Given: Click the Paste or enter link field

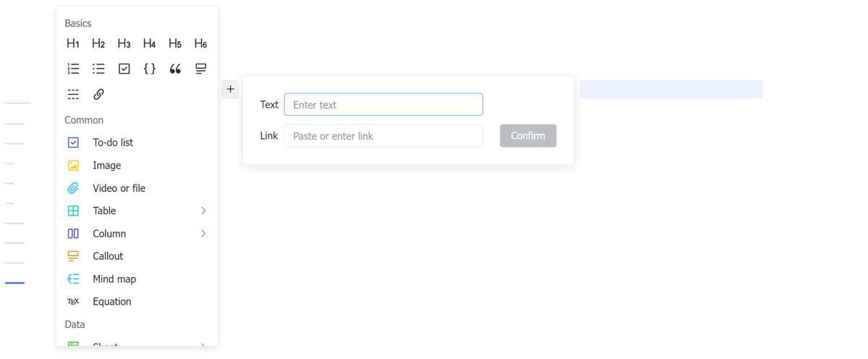Looking at the screenshot, I should 383,136.
